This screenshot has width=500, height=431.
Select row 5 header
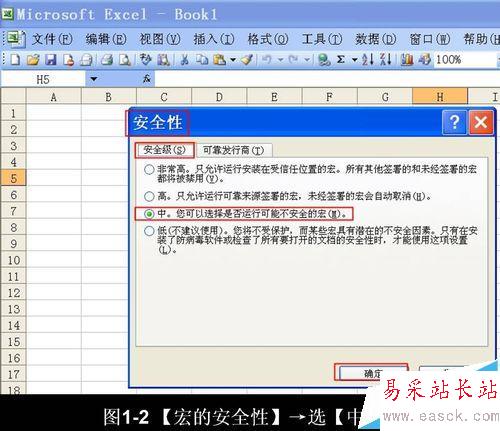click(x=13, y=178)
